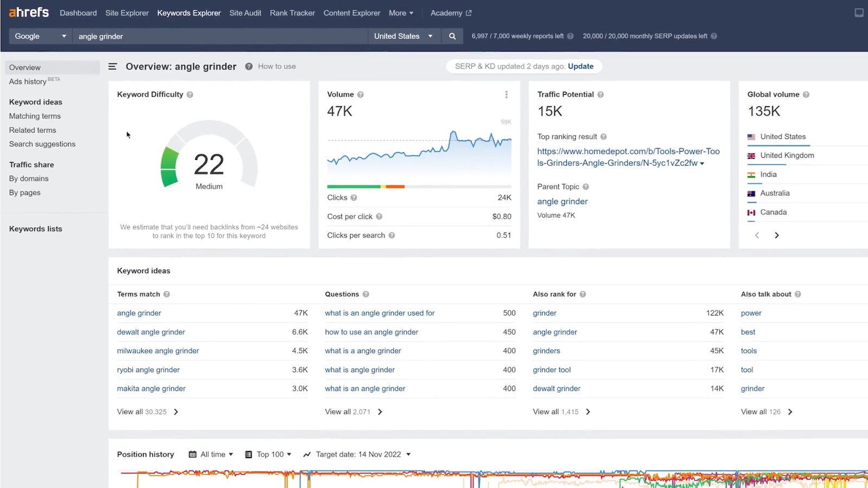
Task: Open the dewalt angle grinder keyword
Action: point(151,332)
